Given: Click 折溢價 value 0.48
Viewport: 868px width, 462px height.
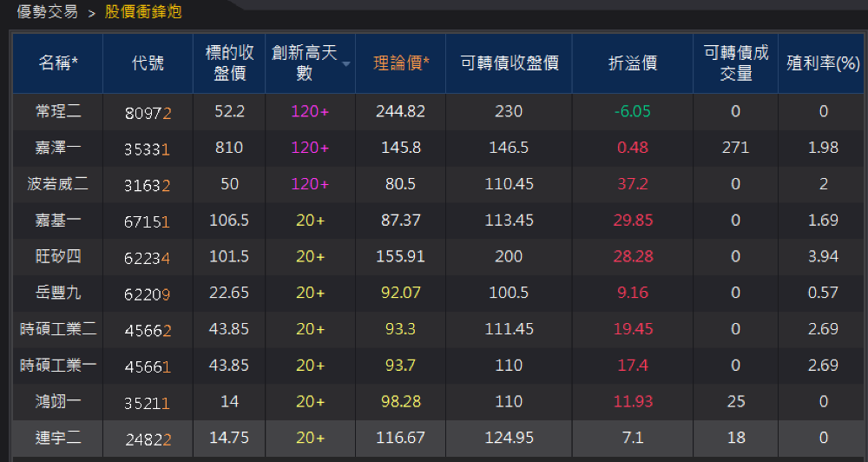Looking at the screenshot, I should click(x=633, y=148).
